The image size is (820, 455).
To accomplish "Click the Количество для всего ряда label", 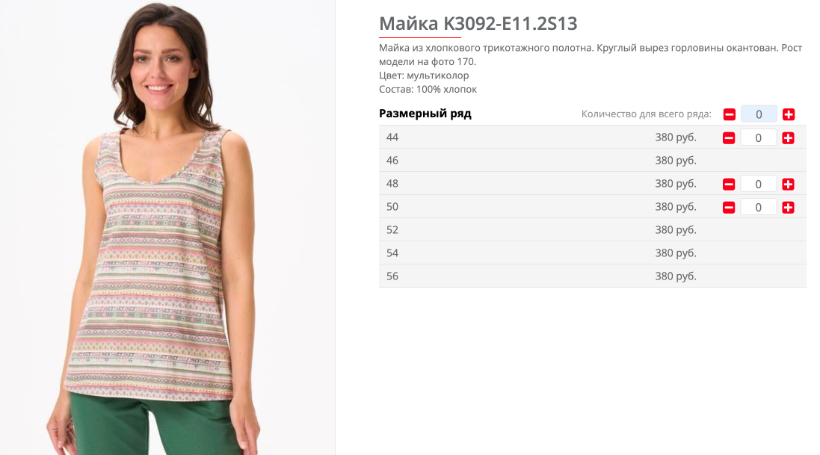I will tap(646, 114).
